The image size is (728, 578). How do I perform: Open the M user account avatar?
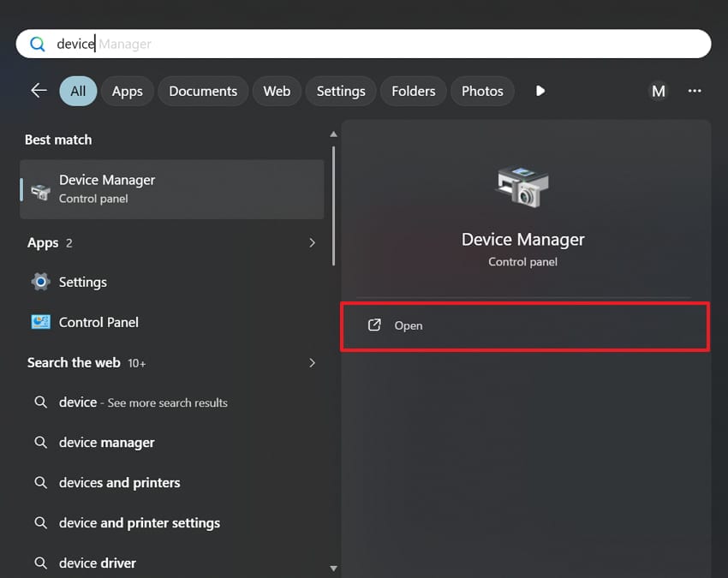coord(659,91)
